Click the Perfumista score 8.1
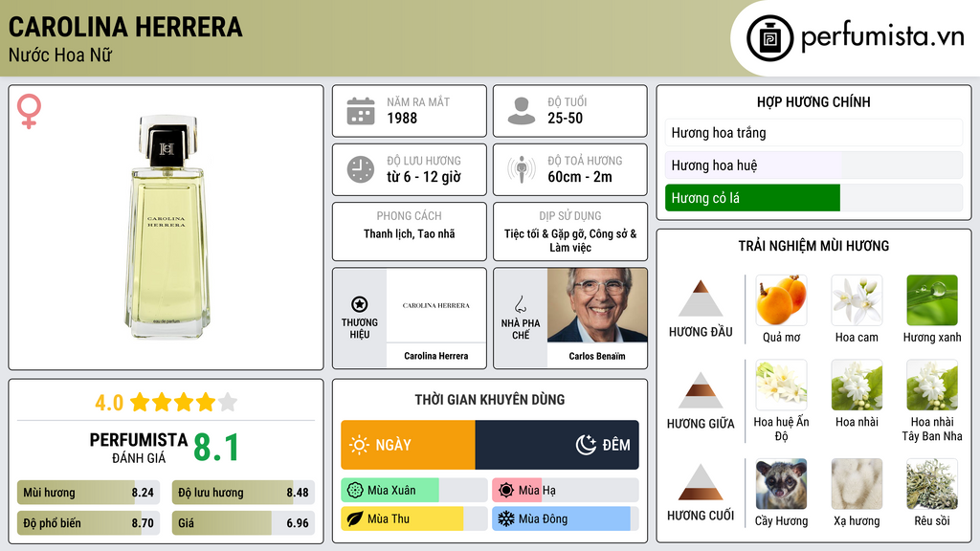 click(216, 448)
